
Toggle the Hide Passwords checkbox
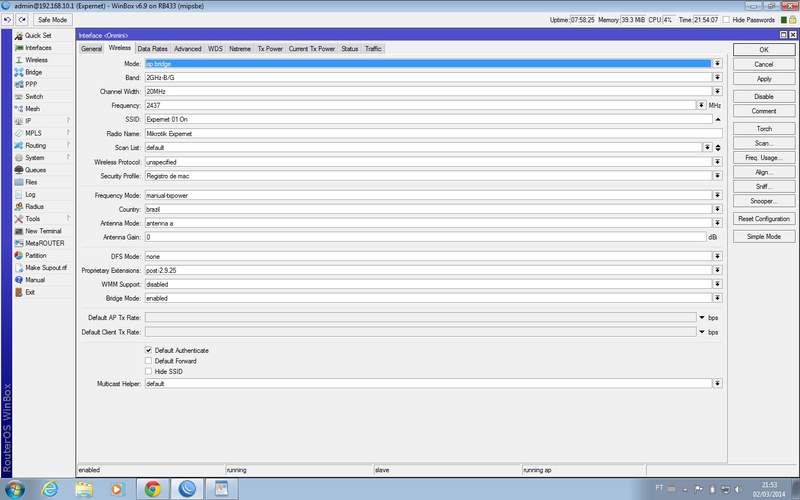[726, 20]
